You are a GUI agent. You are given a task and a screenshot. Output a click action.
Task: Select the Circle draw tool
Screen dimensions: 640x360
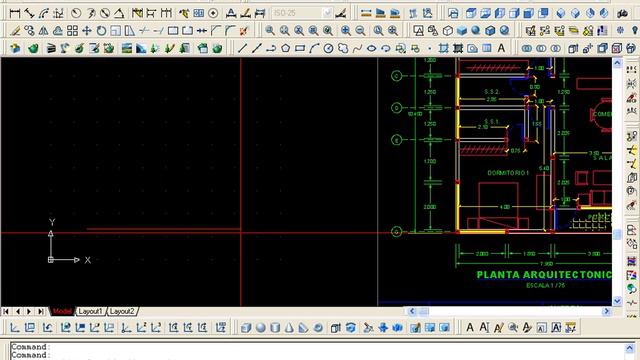click(329, 49)
